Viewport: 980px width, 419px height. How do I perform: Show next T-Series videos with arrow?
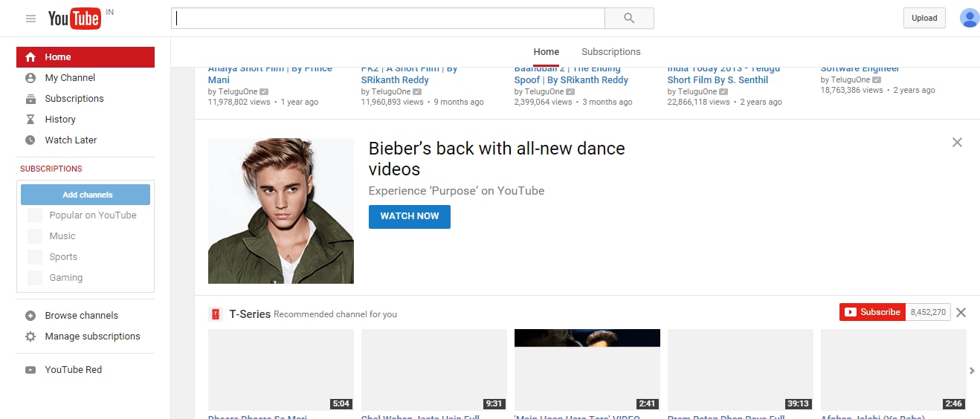[x=972, y=371]
